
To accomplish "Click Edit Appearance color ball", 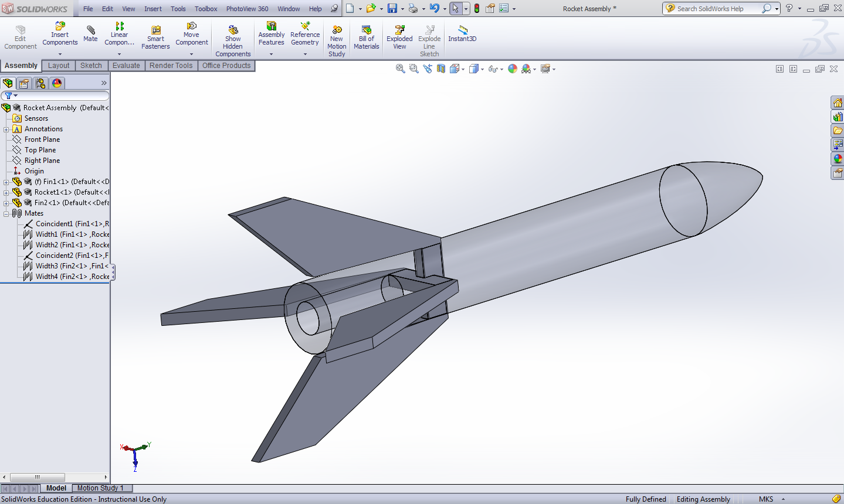I will coord(513,69).
